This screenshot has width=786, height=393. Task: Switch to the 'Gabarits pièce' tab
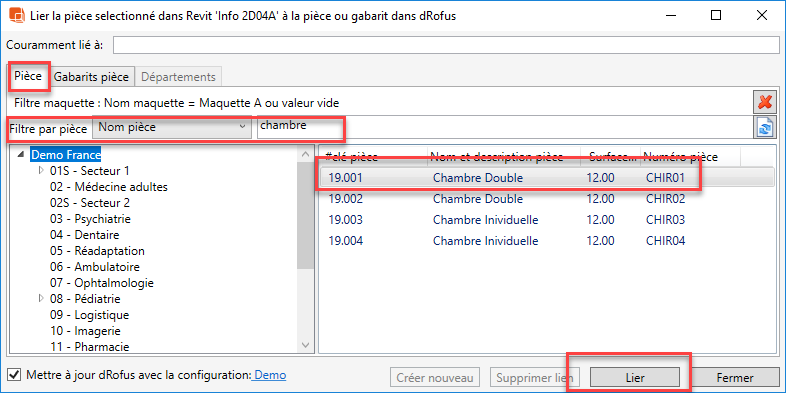tap(91, 77)
